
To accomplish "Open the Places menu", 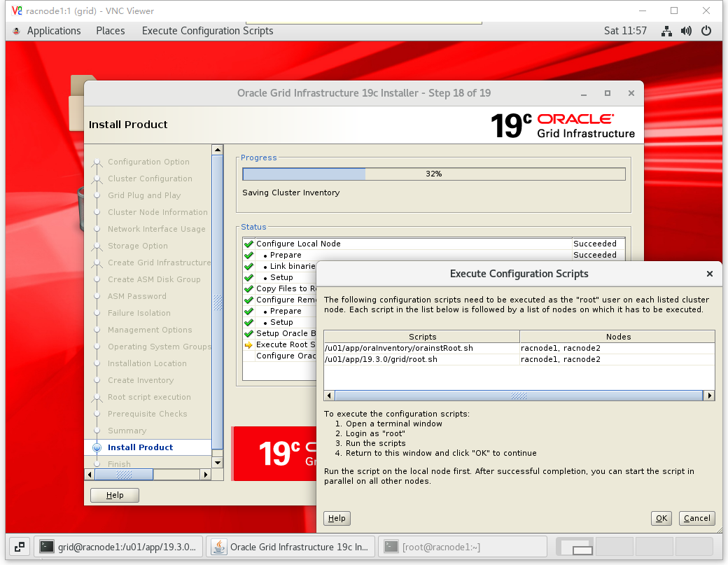I will tap(111, 31).
